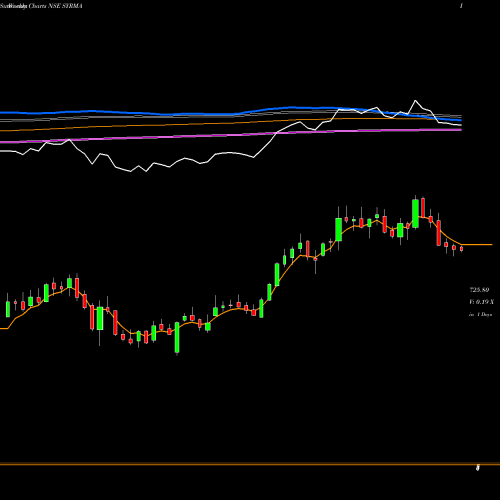Click the last red candle at the right end

(x=461, y=249)
